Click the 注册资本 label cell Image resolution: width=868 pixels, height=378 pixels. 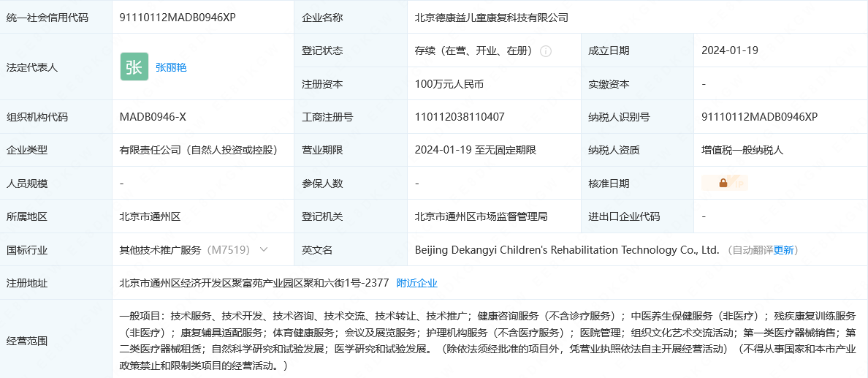(x=351, y=84)
